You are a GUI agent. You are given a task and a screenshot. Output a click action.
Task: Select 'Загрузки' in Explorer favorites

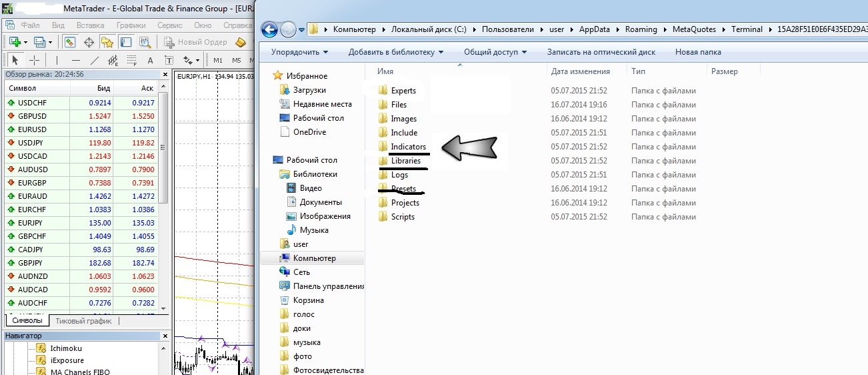pyautogui.click(x=309, y=90)
